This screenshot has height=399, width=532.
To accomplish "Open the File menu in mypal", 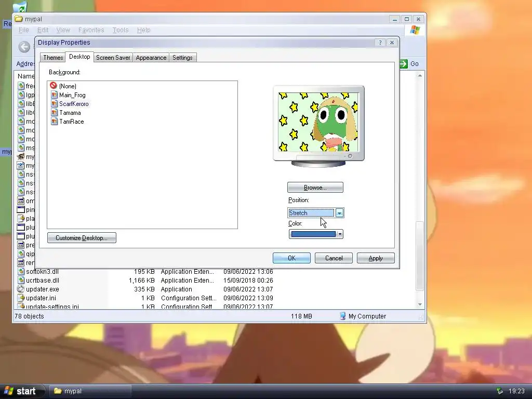I will point(23,30).
